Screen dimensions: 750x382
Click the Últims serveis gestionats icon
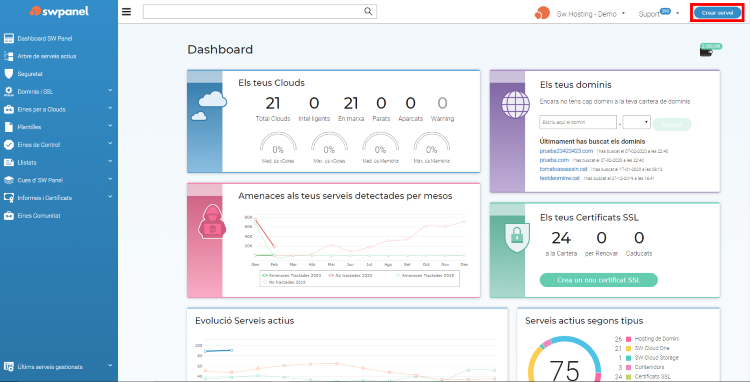click(x=9, y=367)
